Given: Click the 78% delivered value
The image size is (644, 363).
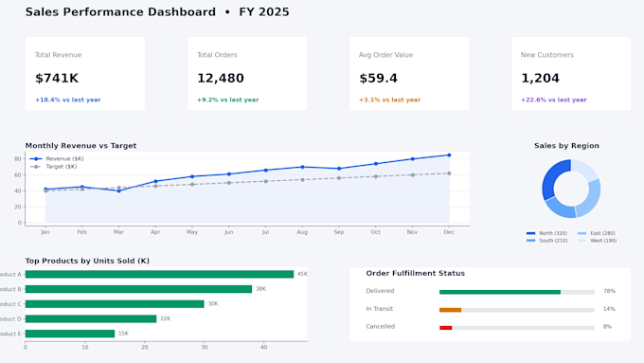Looking at the screenshot, I should point(609,291).
